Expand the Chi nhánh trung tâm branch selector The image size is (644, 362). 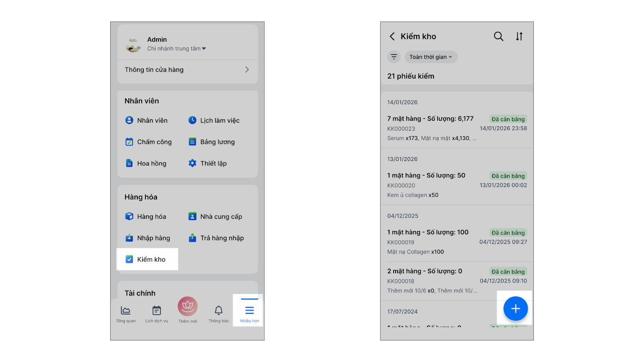point(177,49)
